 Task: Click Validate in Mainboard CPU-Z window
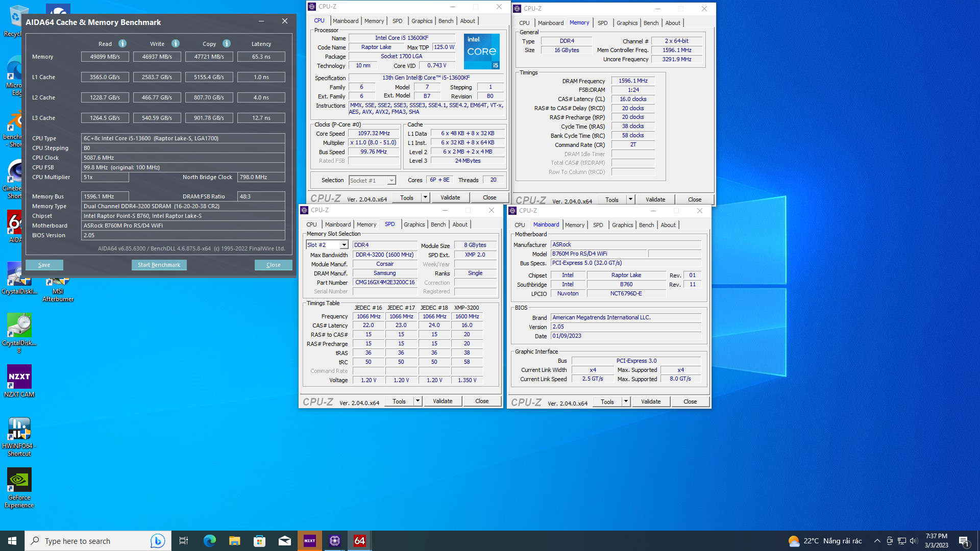click(x=651, y=402)
